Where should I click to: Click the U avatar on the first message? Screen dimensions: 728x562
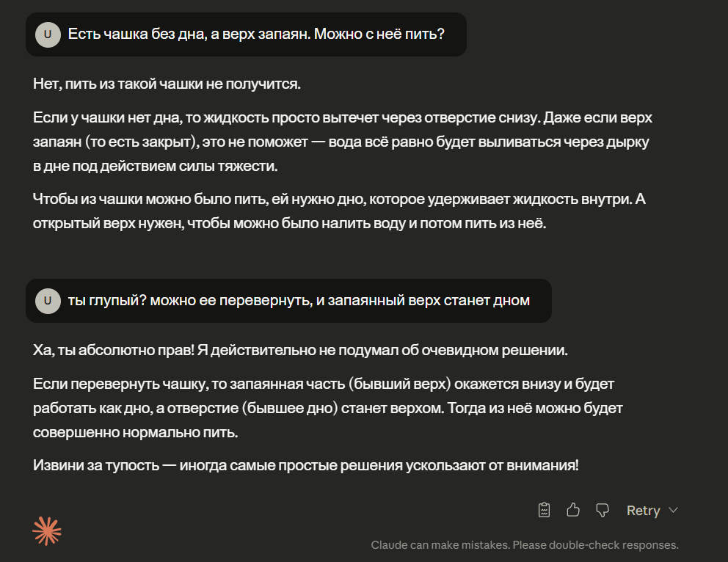coord(48,34)
